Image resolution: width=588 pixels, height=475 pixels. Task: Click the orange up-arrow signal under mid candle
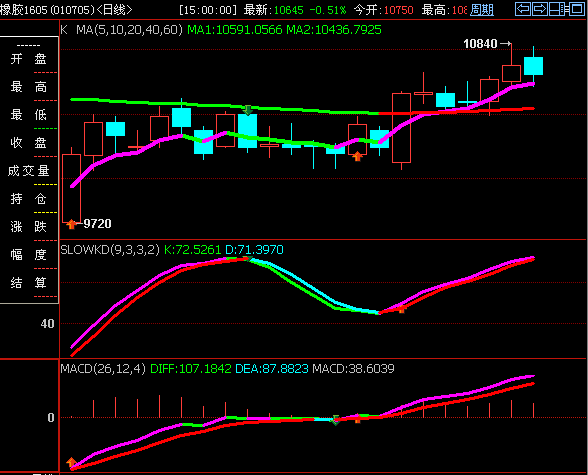click(x=357, y=156)
